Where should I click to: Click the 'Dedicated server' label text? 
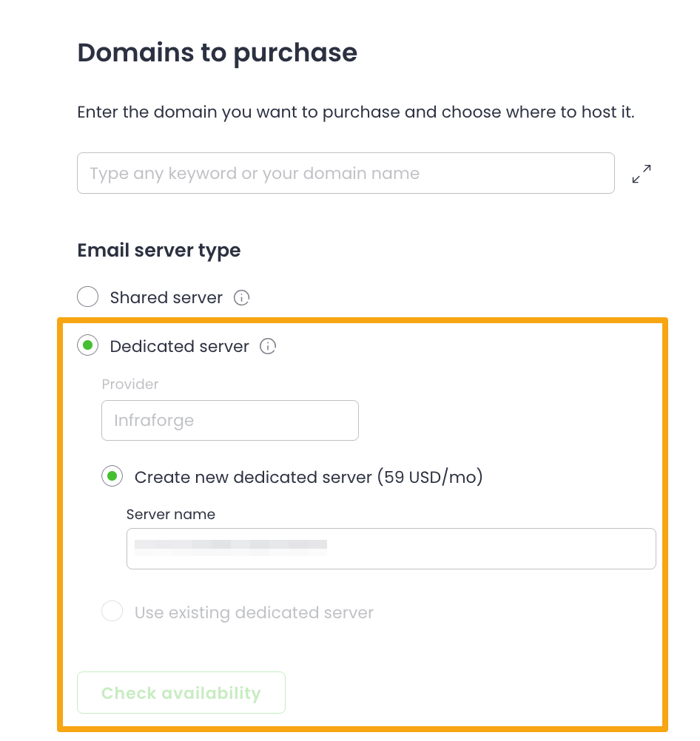tap(180, 347)
